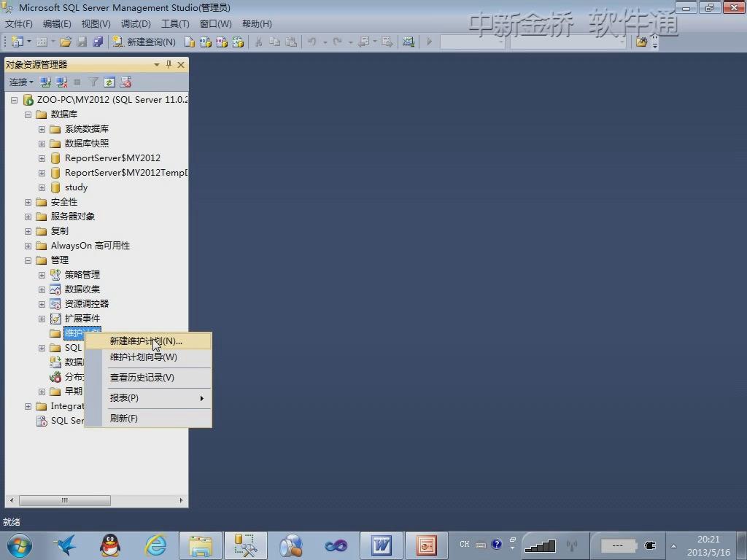Select the 资源调控器 tree node

coord(87,304)
